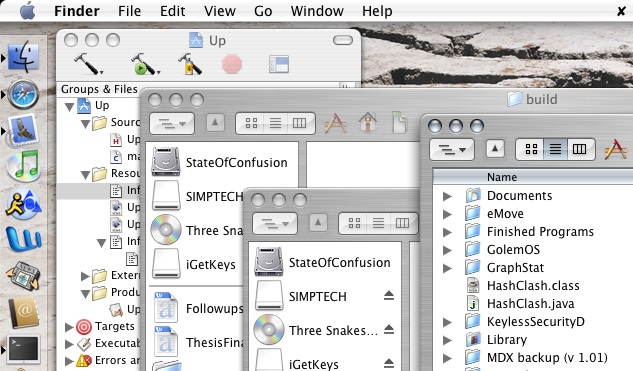Go up a folder in build window
The image size is (633, 371).
(495, 149)
